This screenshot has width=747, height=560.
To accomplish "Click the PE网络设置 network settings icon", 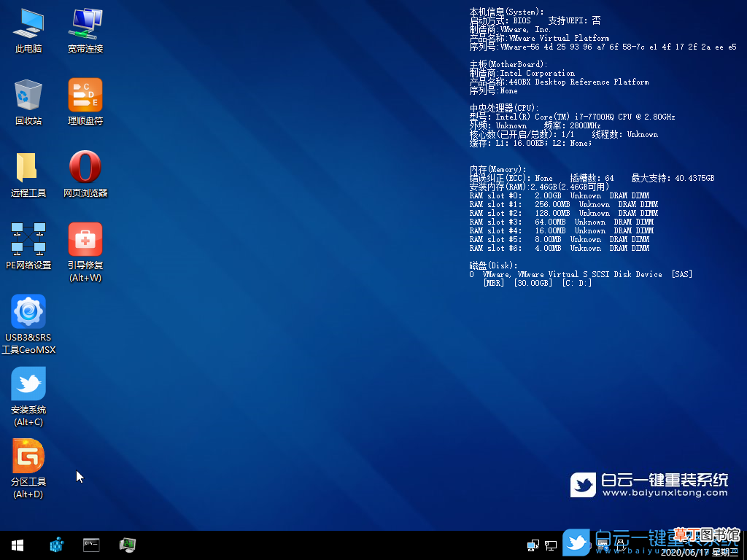I will (28, 246).
